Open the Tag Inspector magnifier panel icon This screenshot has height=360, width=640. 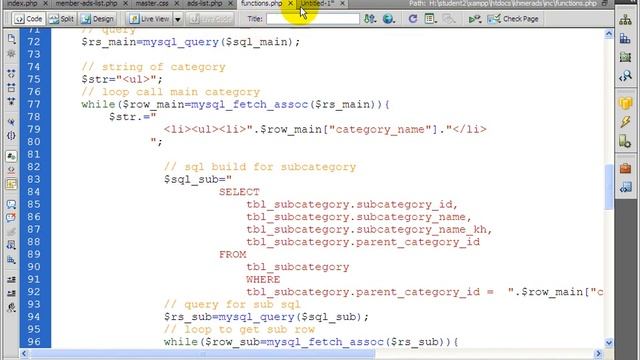(625, 76)
